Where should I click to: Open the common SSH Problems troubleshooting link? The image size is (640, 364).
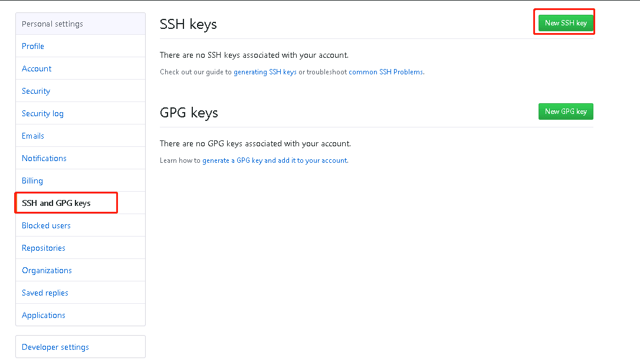[385, 71]
